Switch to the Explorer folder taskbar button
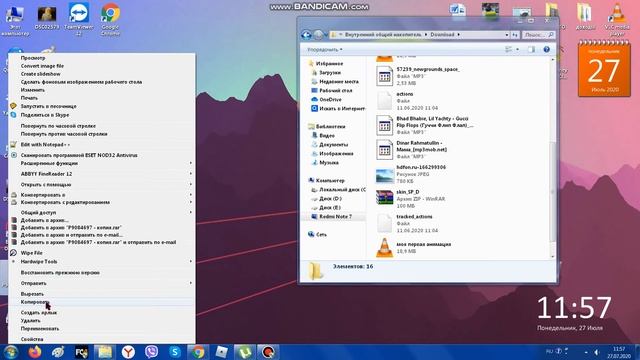 pyautogui.click(x=105, y=352)
